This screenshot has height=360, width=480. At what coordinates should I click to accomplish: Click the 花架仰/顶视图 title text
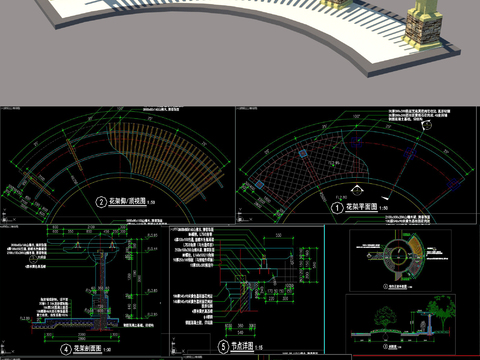click(x=127, y=201)
